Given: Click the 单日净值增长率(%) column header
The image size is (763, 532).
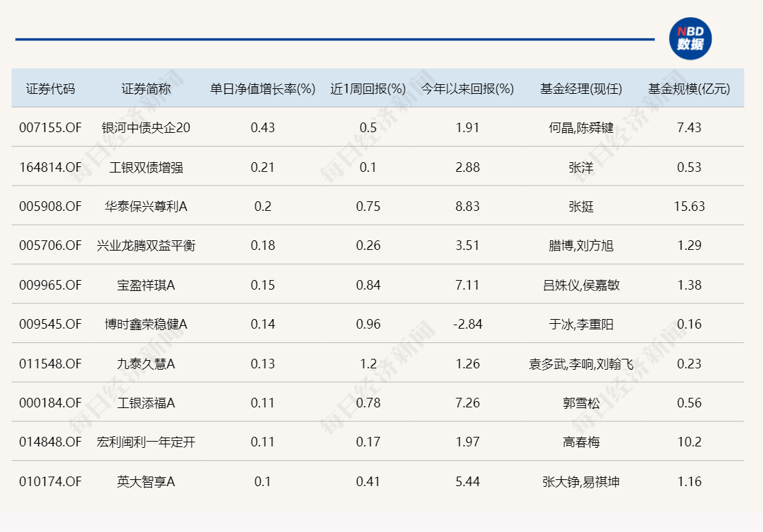Looking at the screenshot, I should coord(263,89).
